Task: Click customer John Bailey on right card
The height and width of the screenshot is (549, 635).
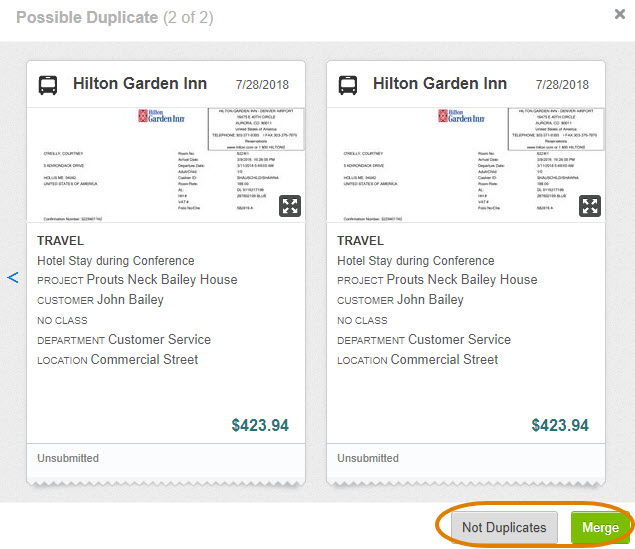Action: point(430,300)
